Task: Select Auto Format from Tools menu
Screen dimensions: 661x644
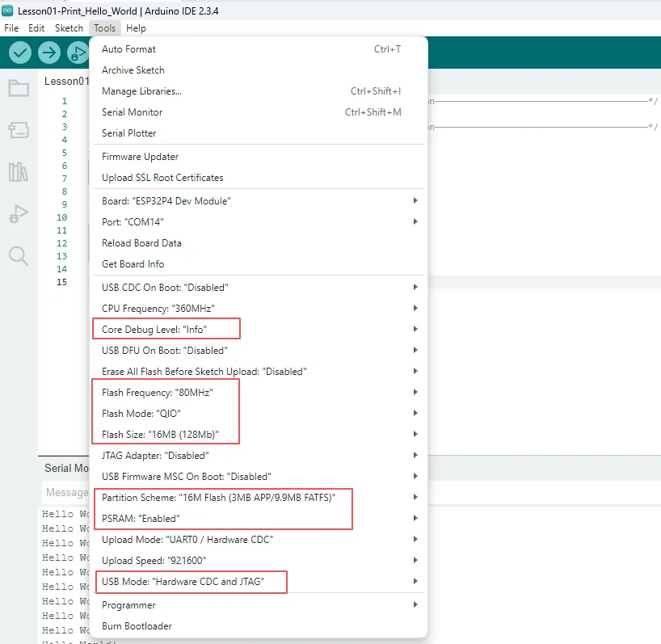Action: tap(258, 49)
